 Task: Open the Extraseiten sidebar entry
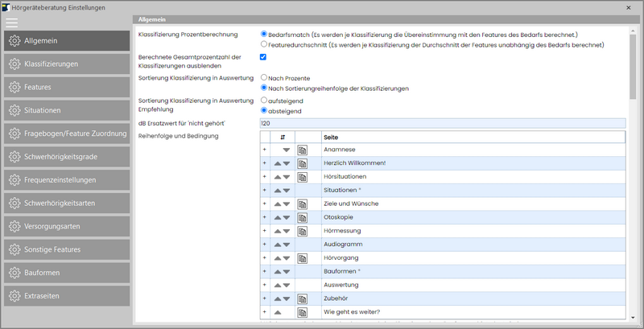coord(66,296)
